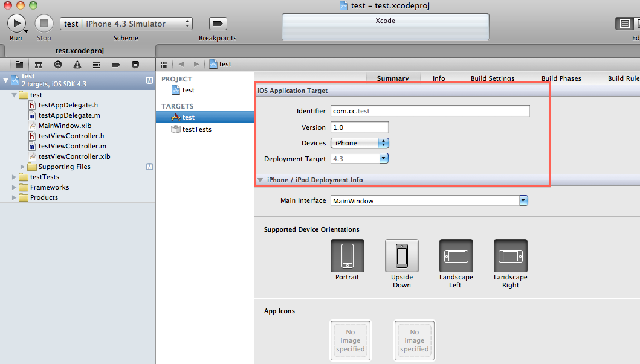The width and height of the screenshot is (640, 364).
Task: Click the red close window button
Action: (x=7, y=5)
